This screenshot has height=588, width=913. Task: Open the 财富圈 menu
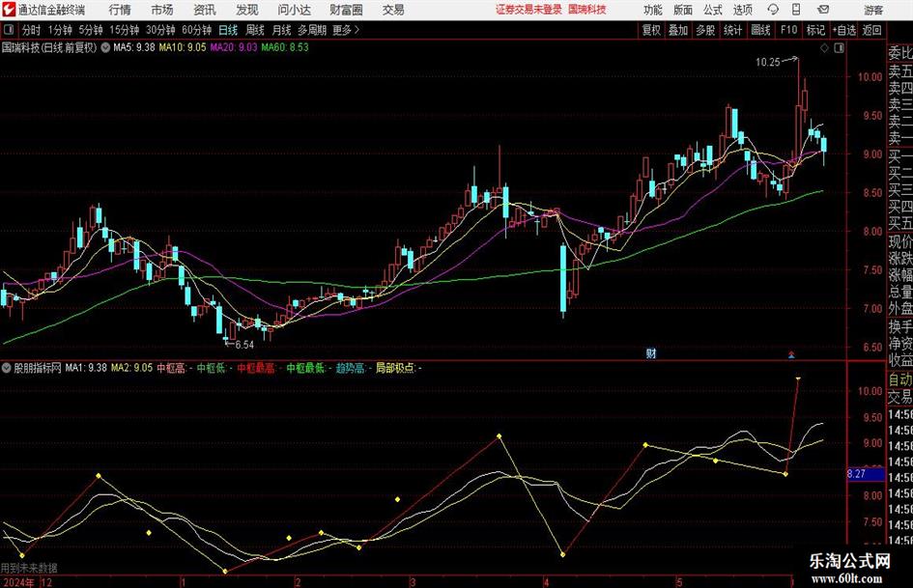(x=346, y=10)
